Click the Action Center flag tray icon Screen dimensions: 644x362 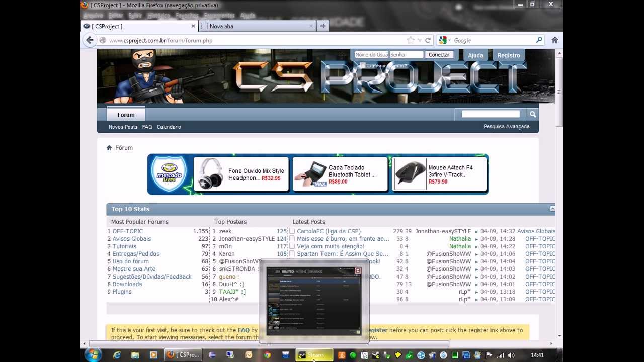point(489,355)
